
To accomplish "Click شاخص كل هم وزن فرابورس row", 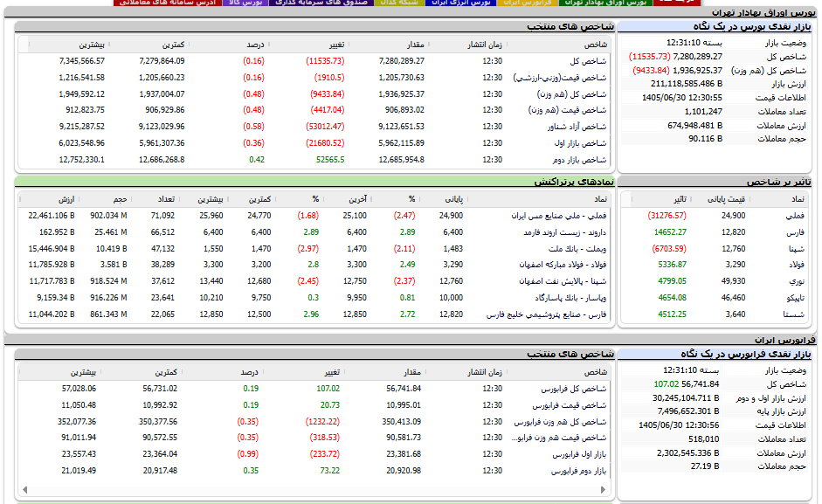I will click(x=315, y=422).
